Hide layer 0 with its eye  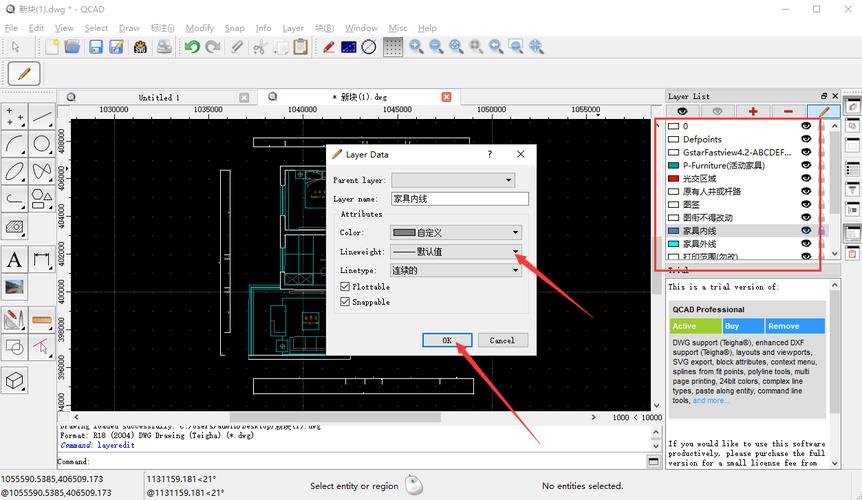[806, 126]
